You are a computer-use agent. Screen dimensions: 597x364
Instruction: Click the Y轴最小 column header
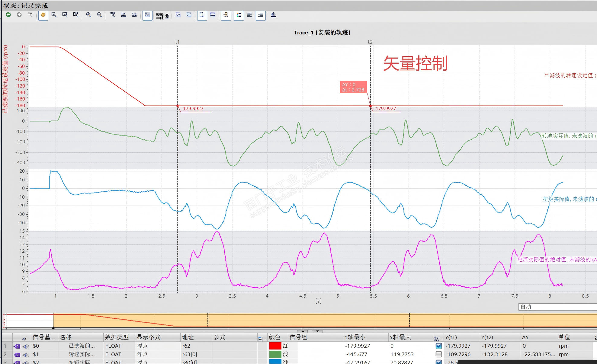pos(355,337)
